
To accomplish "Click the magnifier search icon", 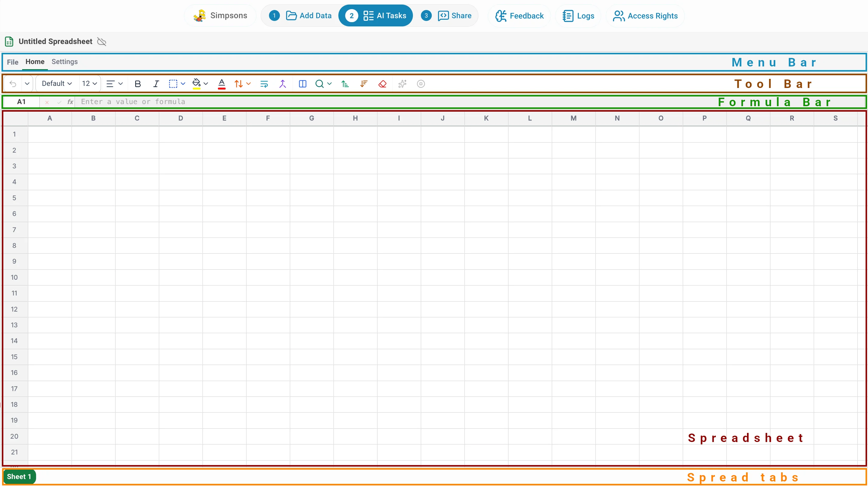I will pyautogui.click(x=319, y=84).
